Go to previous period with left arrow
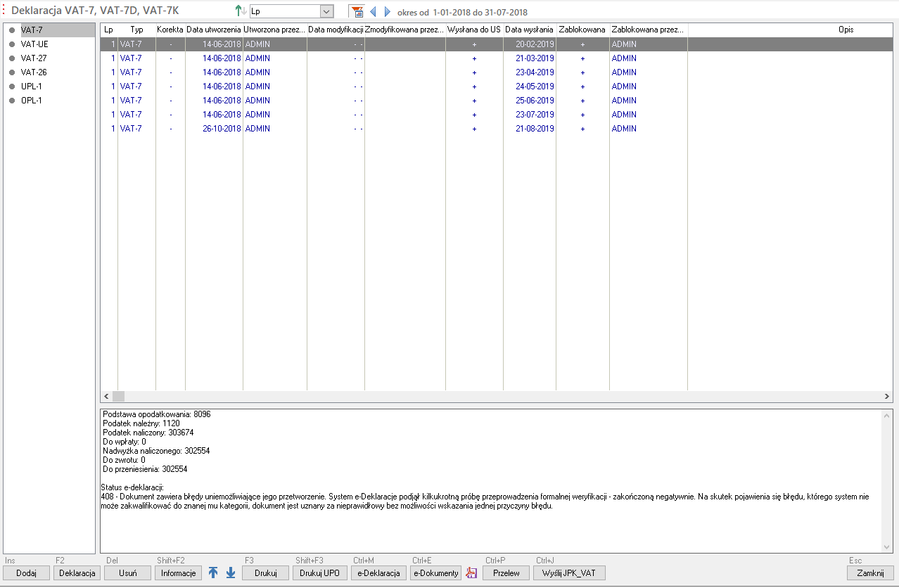Viewport: 899px width, 588px height. pyautogui.click(x=373, y=12)
